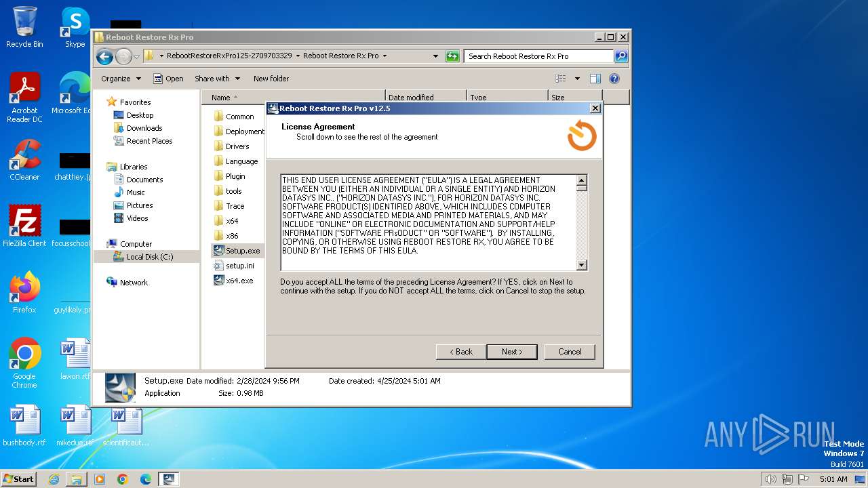Viewport: 868px width, 488px height.
Task: Click the Explorer search input field
Action: (x=539, y=56)
